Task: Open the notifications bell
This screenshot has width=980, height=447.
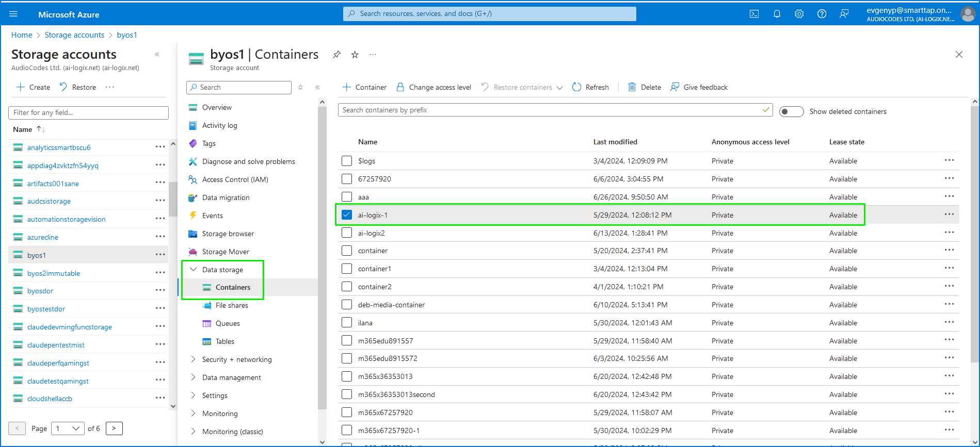Action: click(x=777, y=14)
